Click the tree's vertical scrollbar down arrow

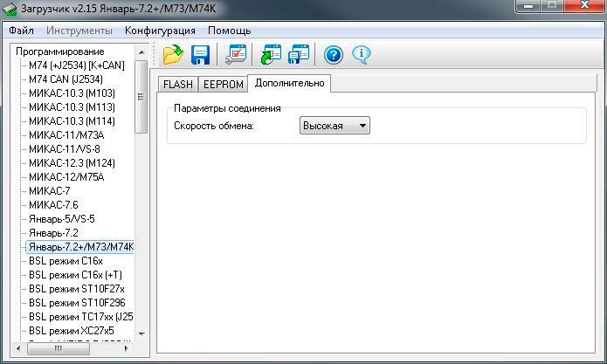point(141,333)
